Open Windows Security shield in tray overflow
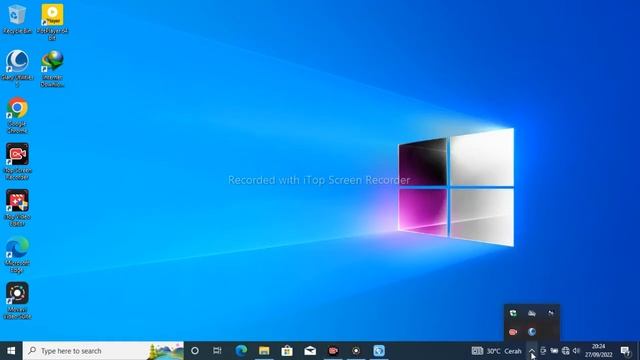This screenshot has width=640, height=360. pos(513,313)
